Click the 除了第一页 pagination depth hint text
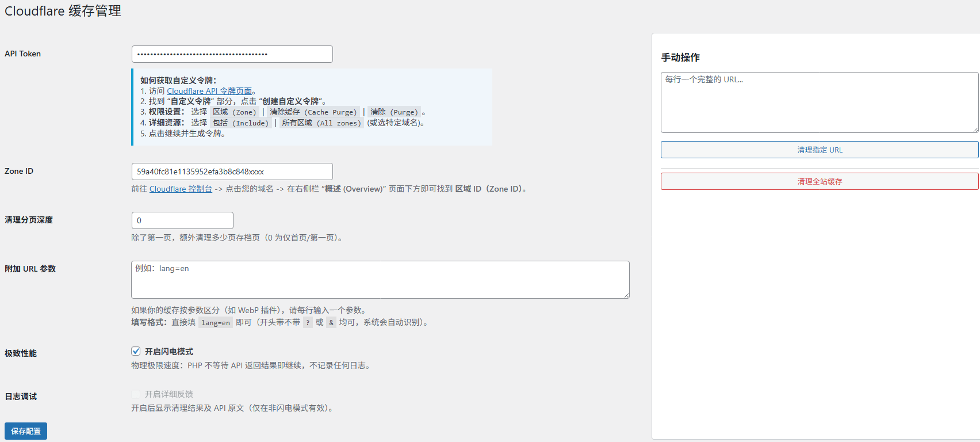Image resolution: width=980 pixels, height=442 pixels. (238, 238)
